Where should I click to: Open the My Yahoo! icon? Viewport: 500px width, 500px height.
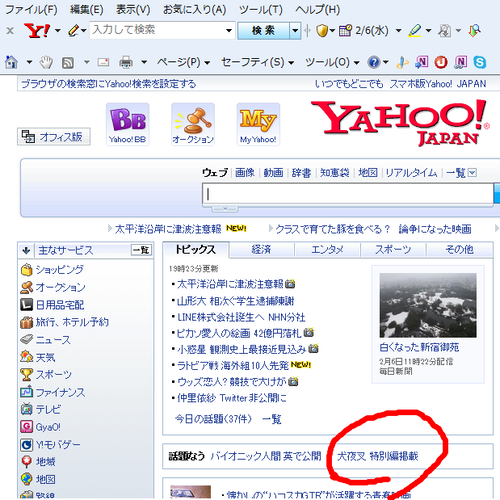click(258, 124)
